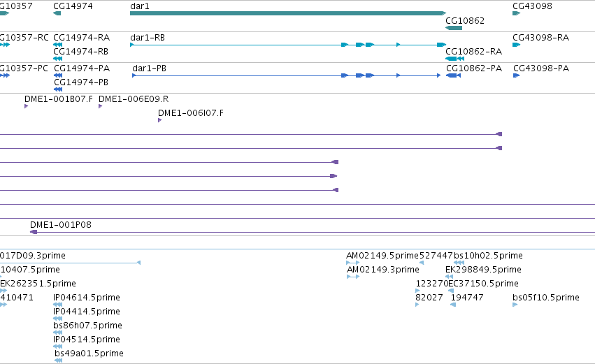Click EC37150.5prime EST label
595x364 pixels.
pos(483,284)
